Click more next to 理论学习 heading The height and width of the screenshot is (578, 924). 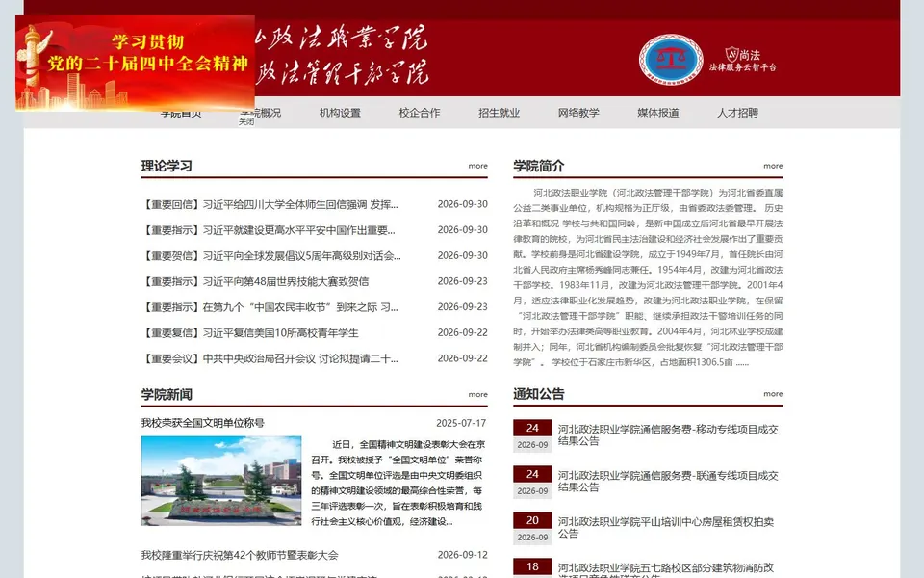pyautogui.click(x=478, y=166)
